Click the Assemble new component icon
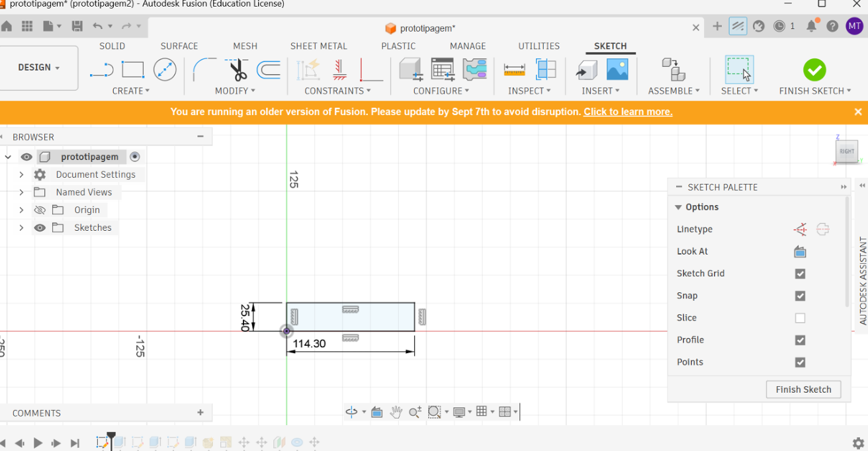 click(673, 69)
